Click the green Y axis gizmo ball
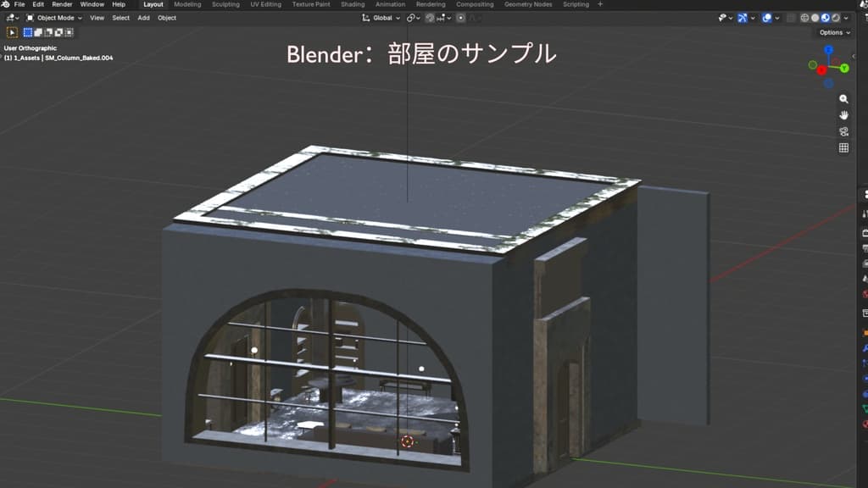This screenshot has width=868, height=488. coord(845,68)
